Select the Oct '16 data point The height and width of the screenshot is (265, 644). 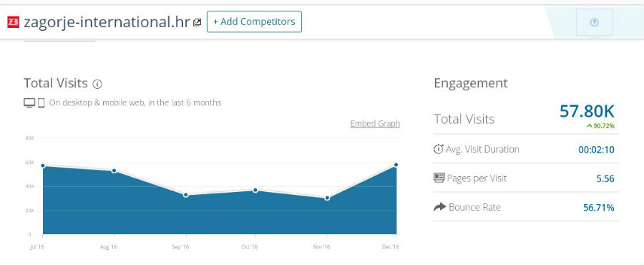pos(255,191)
